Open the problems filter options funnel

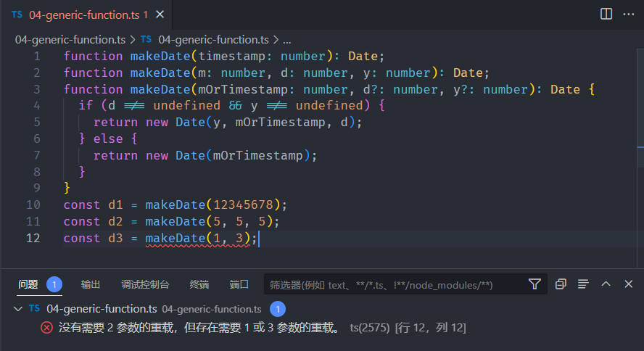click(534, 284)
